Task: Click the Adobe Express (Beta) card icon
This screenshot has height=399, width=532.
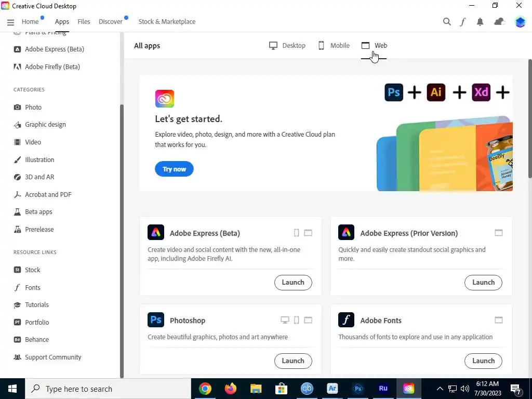Action: [156, 232]
